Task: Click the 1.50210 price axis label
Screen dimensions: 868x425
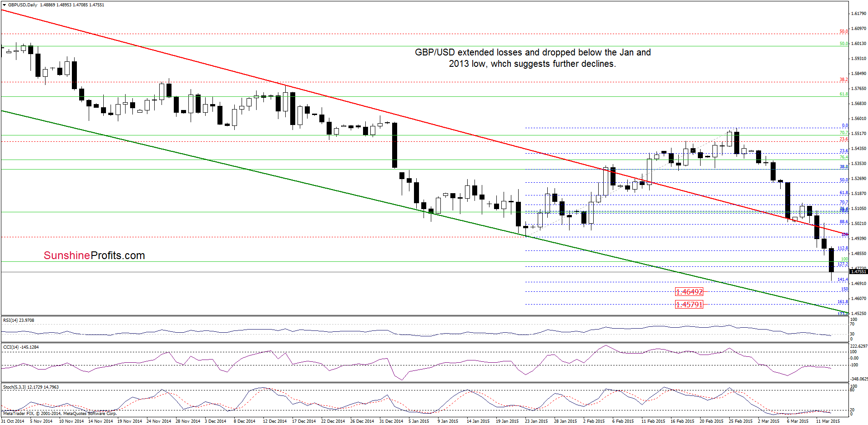Action: click(858, 224)
